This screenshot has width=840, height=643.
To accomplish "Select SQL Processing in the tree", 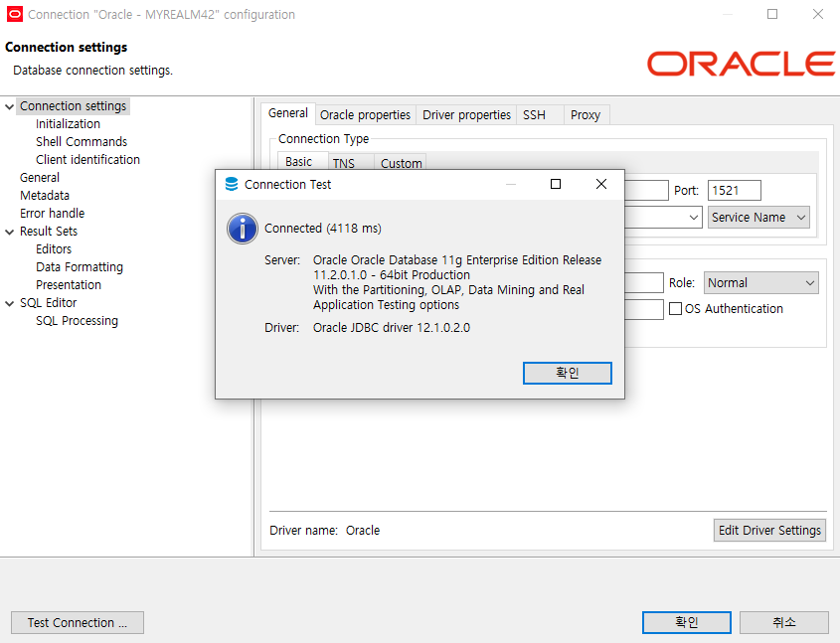I will [x=78, y=321].
